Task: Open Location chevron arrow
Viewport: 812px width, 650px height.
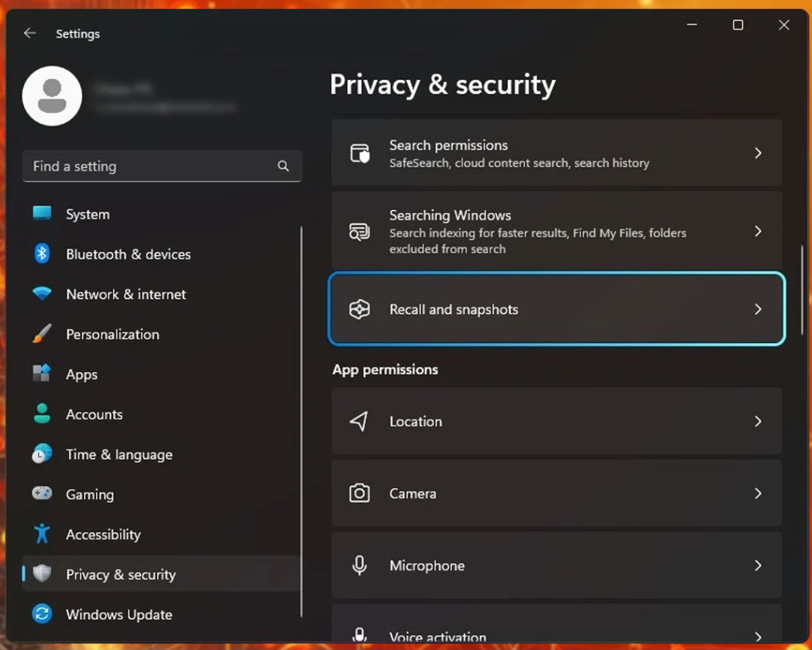Action: (757, 421)
